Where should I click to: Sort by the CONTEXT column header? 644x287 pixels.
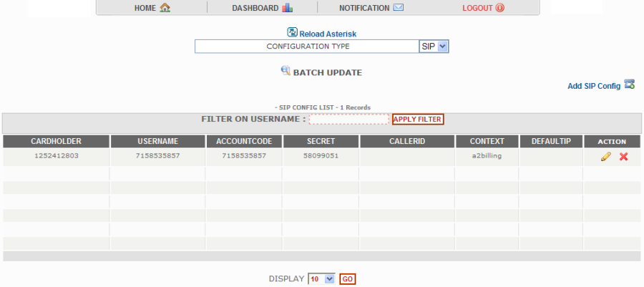coord(487,141)
